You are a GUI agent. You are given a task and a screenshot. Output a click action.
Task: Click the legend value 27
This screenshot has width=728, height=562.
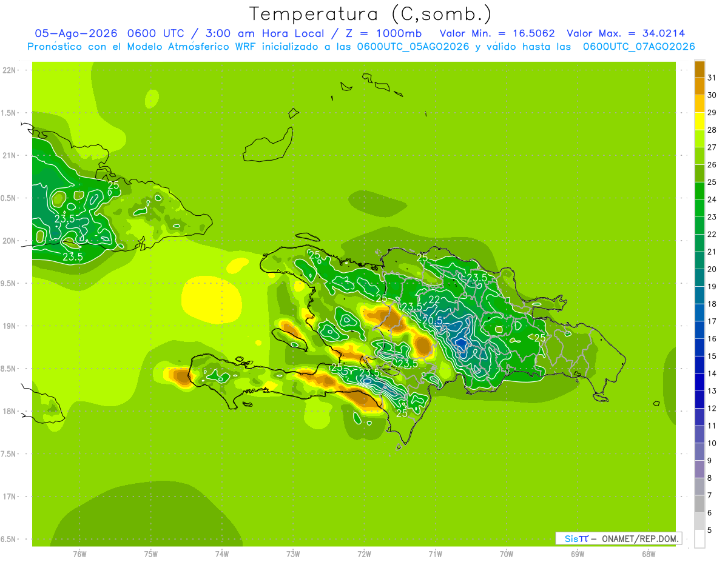pos(712,147)
